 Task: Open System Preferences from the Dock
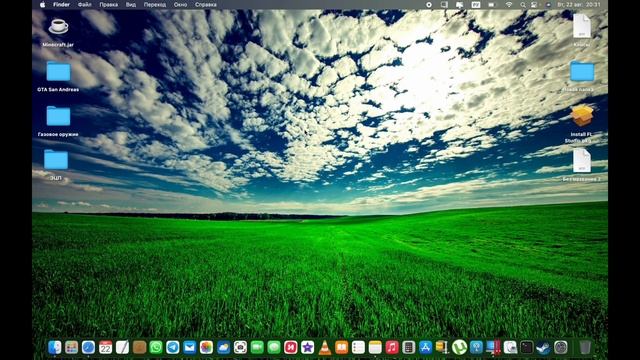tap(560, 347)
